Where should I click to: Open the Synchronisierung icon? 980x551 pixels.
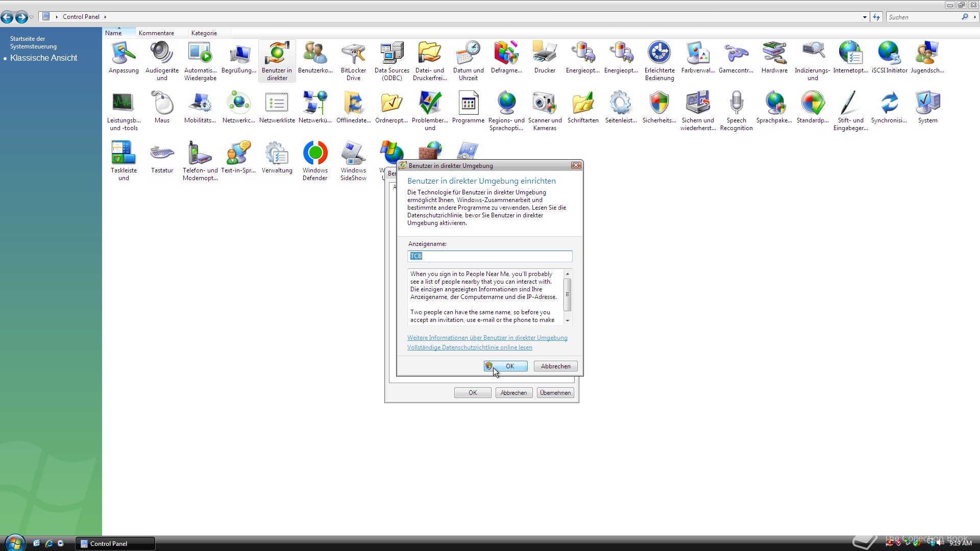tap(889, 107)
